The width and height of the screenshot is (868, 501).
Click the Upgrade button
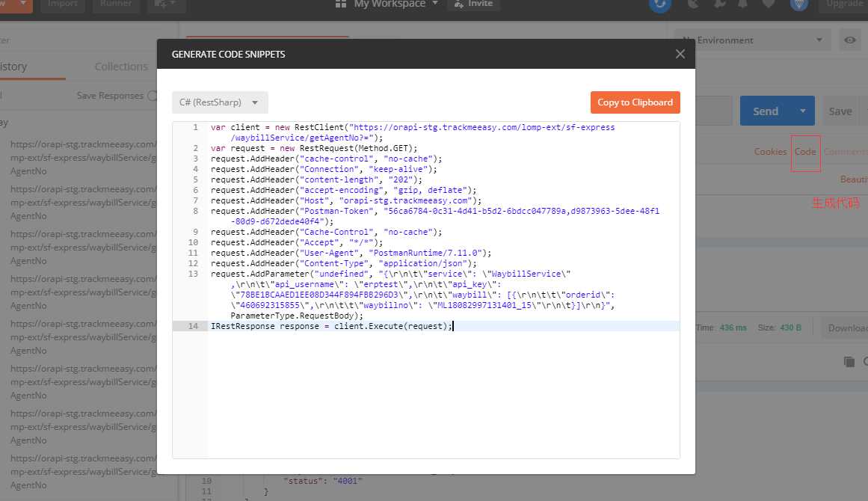844,4
